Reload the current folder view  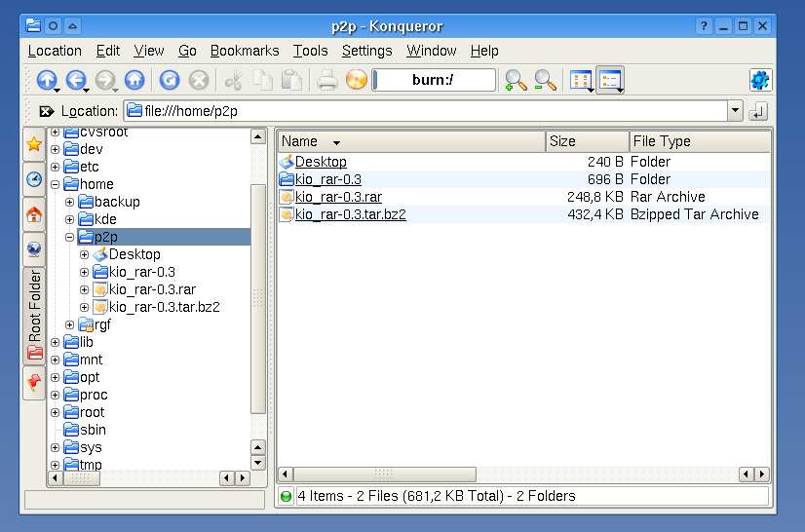170,80
